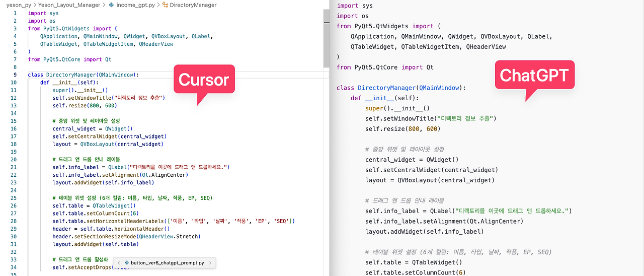Click the Python file icon beside income_gpt.py breadcrumb
This screenshot has width=644, height=276.
(x=111, y=5)
